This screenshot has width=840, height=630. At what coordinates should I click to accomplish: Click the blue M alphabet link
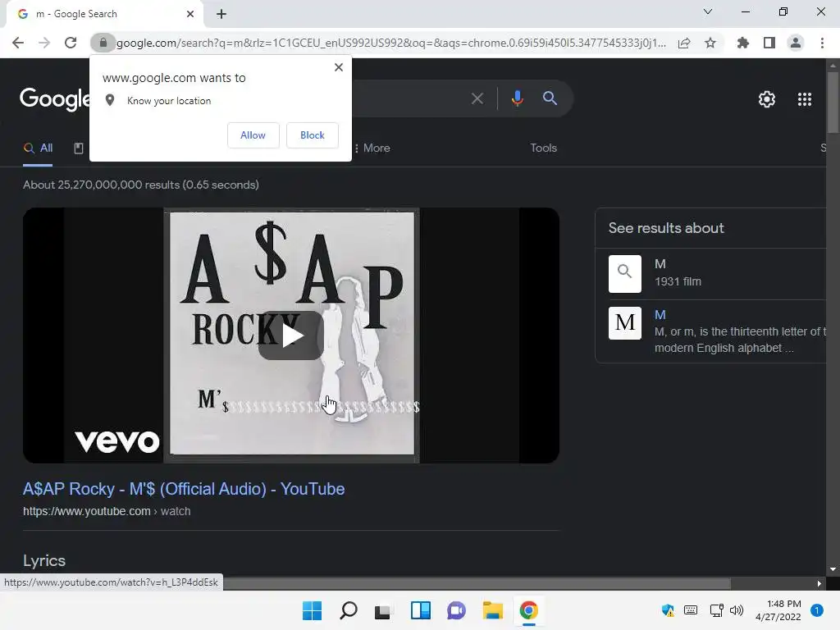[660, 315]
